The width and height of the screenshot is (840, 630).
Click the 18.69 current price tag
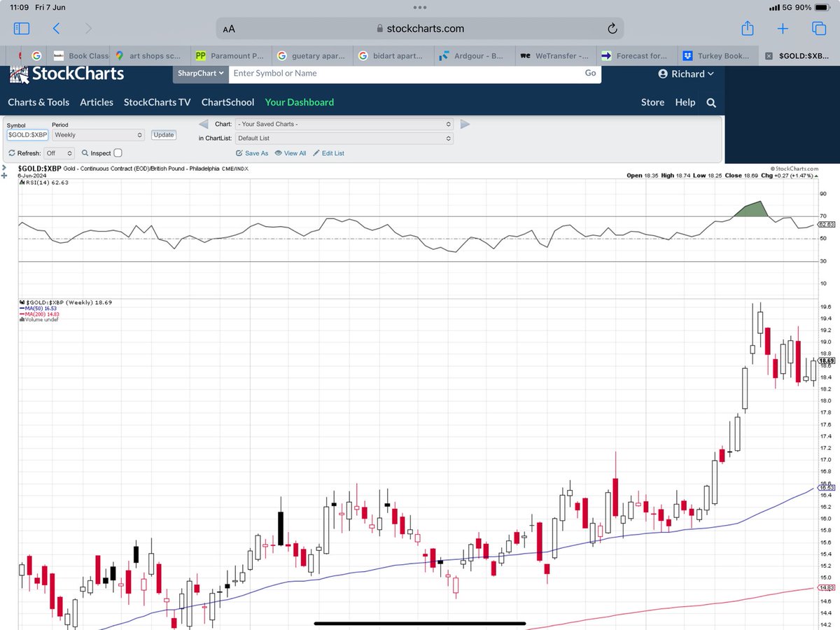pyautogui.click(x=827, y=361)
